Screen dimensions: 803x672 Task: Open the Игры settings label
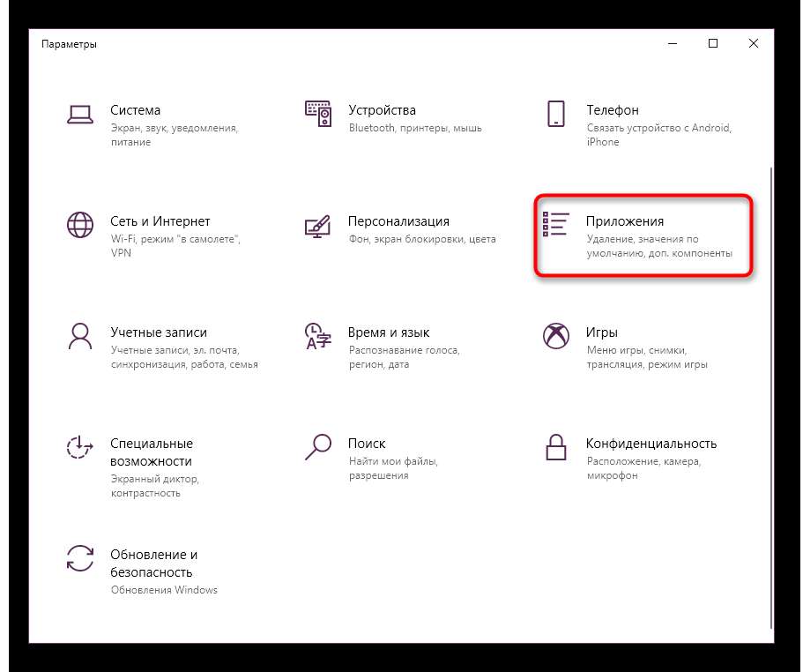coord(601,332)
